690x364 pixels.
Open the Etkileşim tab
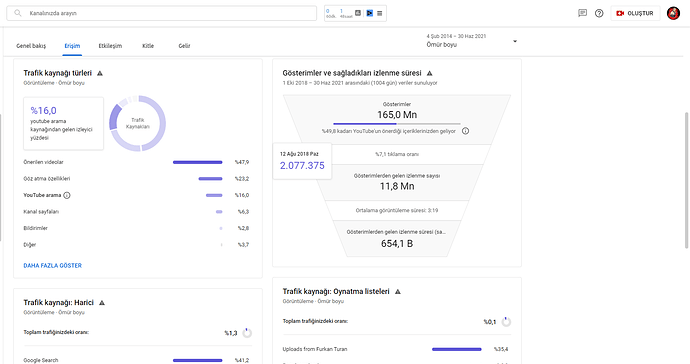110,46
